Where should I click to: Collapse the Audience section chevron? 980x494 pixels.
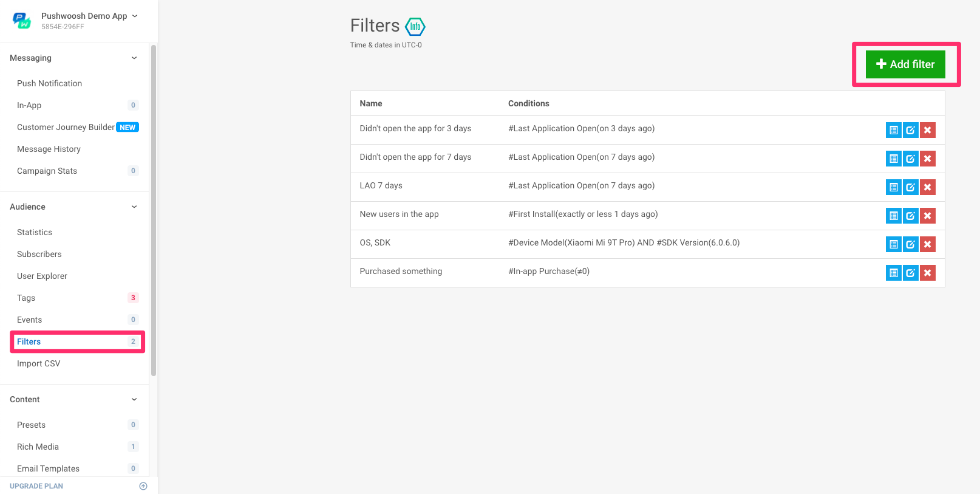(134, 207)
